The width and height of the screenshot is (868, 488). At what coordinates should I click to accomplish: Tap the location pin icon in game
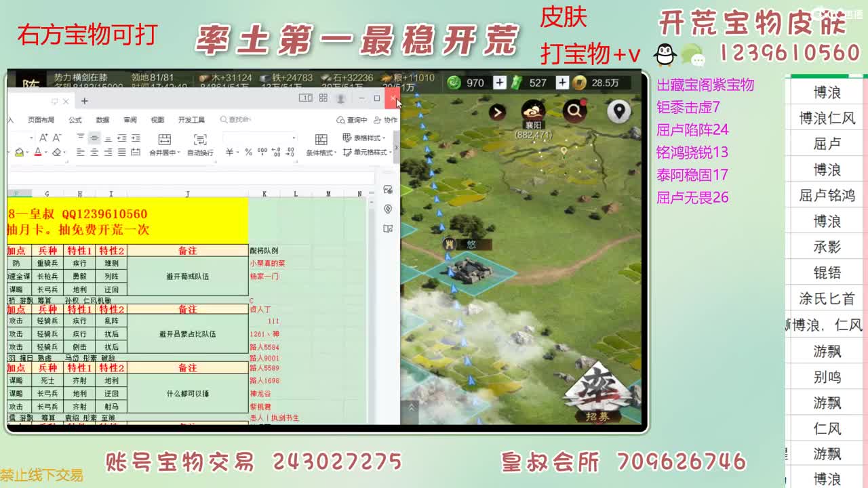618,111
